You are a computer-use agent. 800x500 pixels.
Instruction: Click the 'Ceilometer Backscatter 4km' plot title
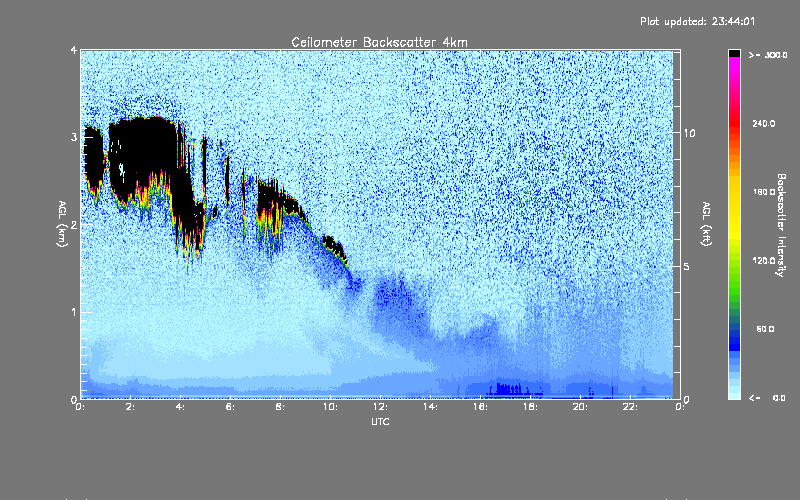tap(379, 42)
